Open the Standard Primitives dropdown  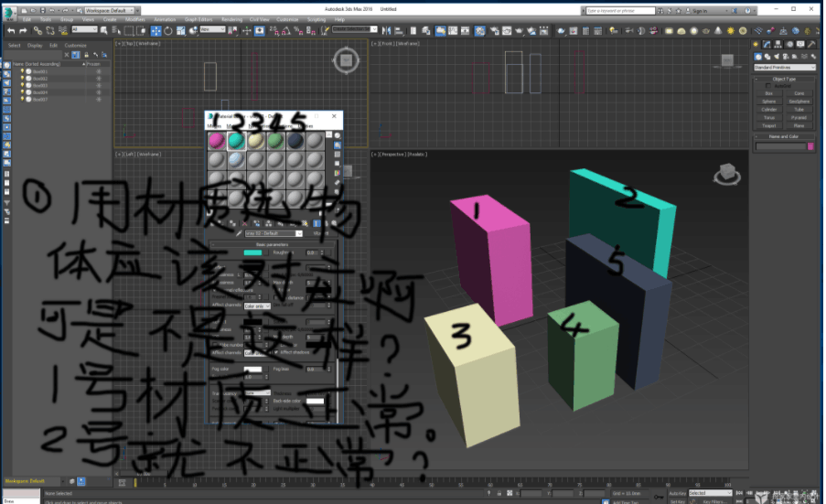tap(784, 67)
